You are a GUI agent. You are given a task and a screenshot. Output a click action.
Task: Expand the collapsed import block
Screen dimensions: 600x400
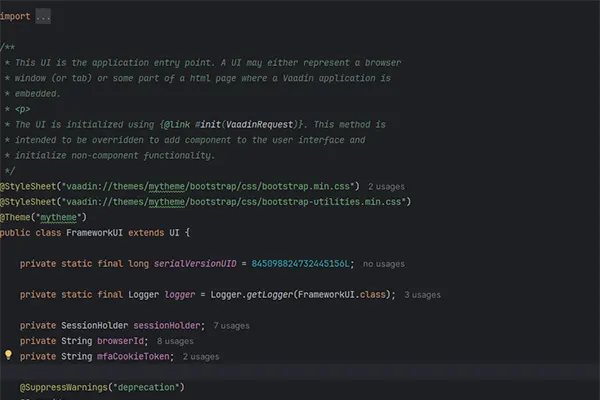(43, 16)
